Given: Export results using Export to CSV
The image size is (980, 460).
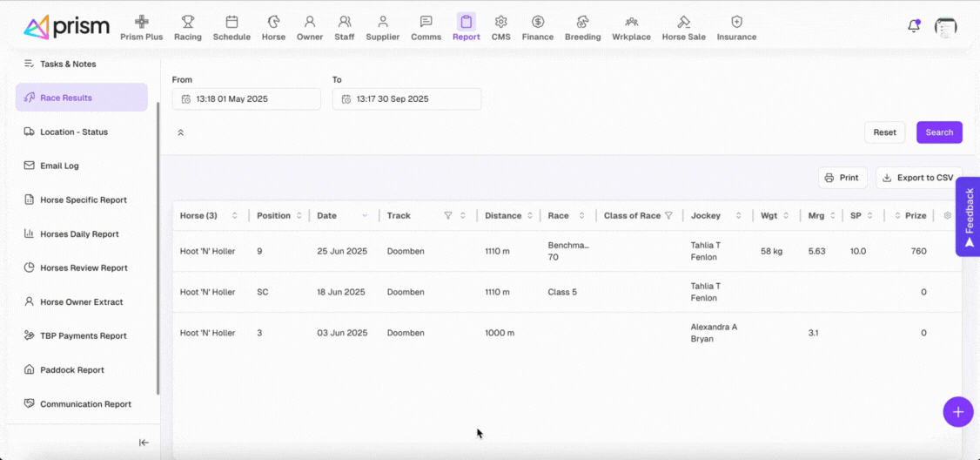Looking at the screenshot, I should (x=918, y=178).
